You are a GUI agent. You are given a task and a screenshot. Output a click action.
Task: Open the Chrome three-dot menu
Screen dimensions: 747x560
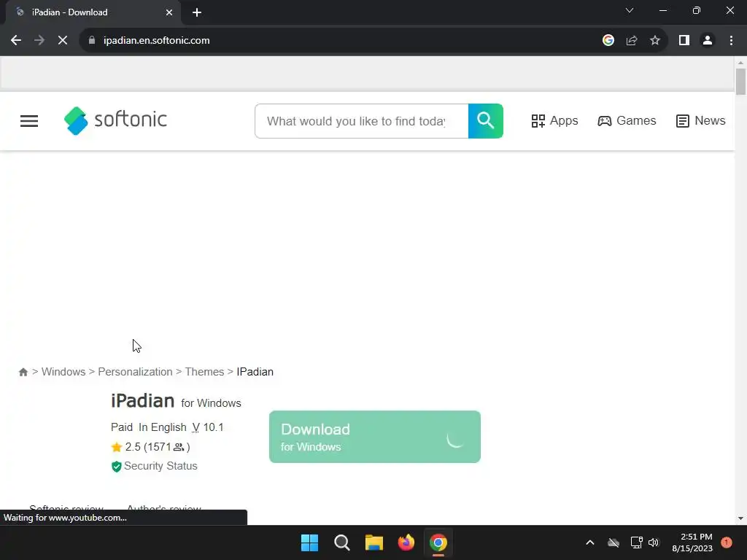[x=731, y=41]
